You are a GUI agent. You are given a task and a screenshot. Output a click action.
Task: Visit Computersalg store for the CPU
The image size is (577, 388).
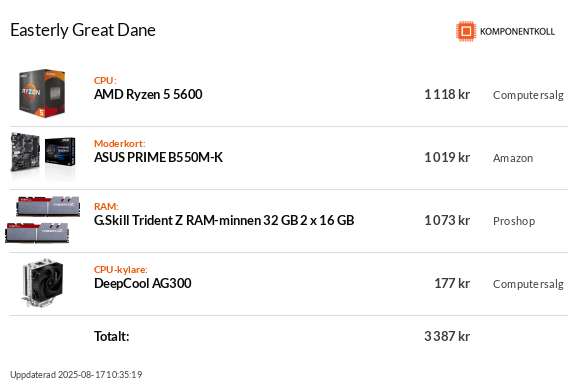528,95
